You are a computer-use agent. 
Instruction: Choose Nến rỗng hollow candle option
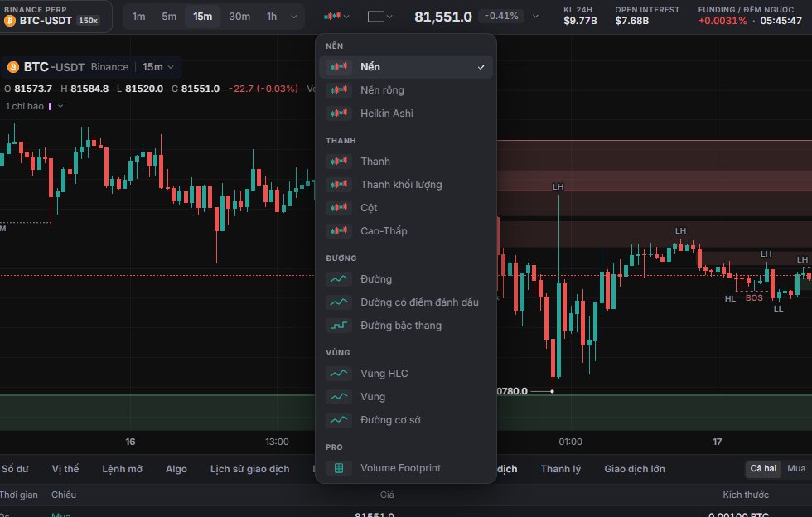405,90
